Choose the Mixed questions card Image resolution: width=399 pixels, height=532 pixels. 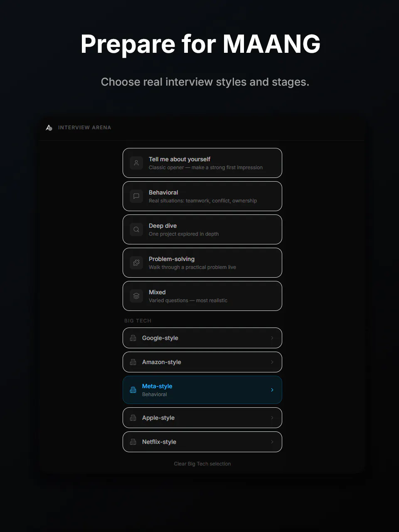202,296
